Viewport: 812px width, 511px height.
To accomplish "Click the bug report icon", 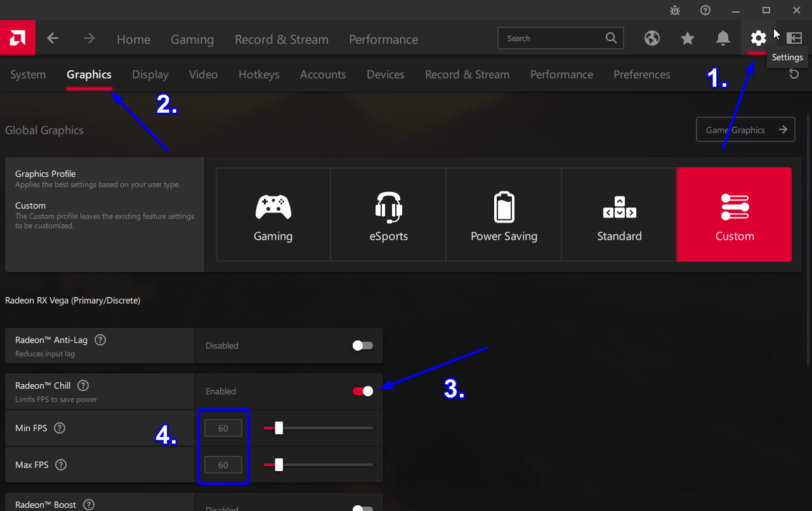I will [x=675, y=10].
